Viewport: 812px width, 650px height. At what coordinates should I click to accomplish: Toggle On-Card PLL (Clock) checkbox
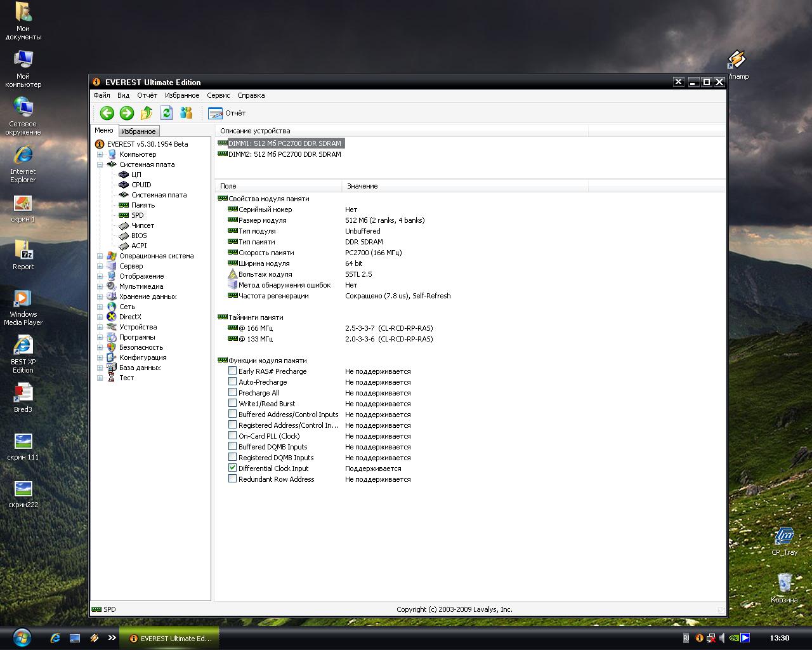click(232, 435)
